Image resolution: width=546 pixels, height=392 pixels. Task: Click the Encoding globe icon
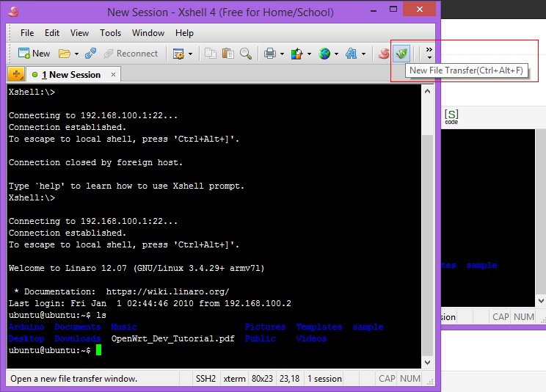pos(324,54)
